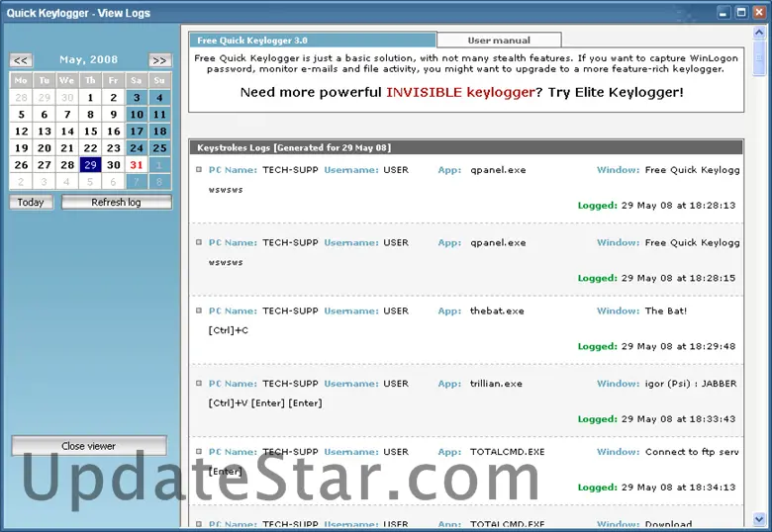Viewport: 772px width, 532px height.
Task: Click calendar day 12
Action: coord(21,132)
